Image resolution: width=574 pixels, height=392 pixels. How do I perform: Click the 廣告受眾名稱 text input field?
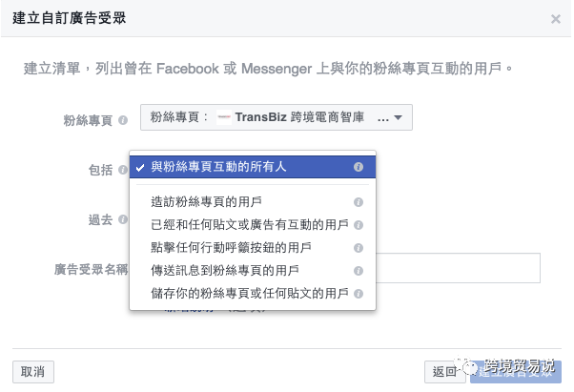(458, 268)
